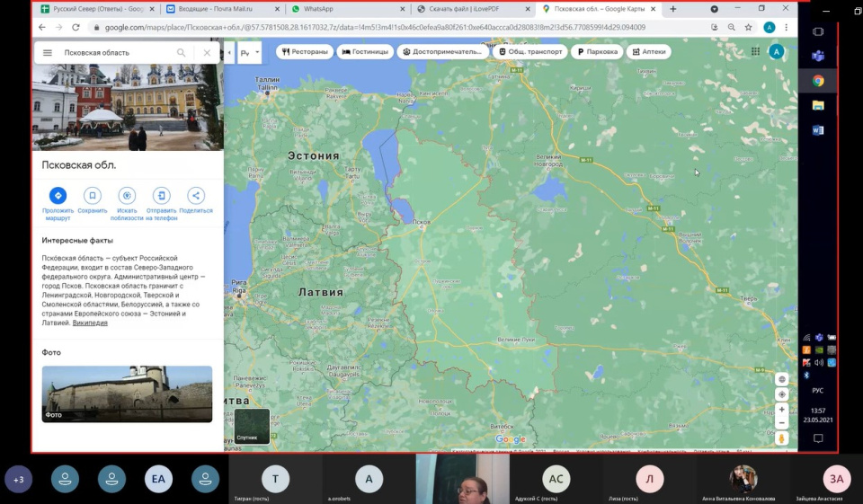Switch to the WhatsApp browser tab

point(347,9)
